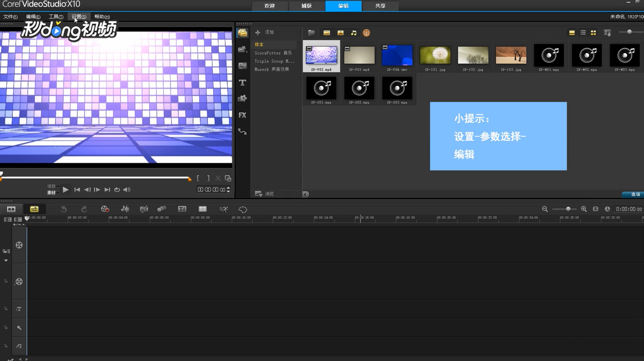Collapse the library side panel arrow

tap(306, 194)
